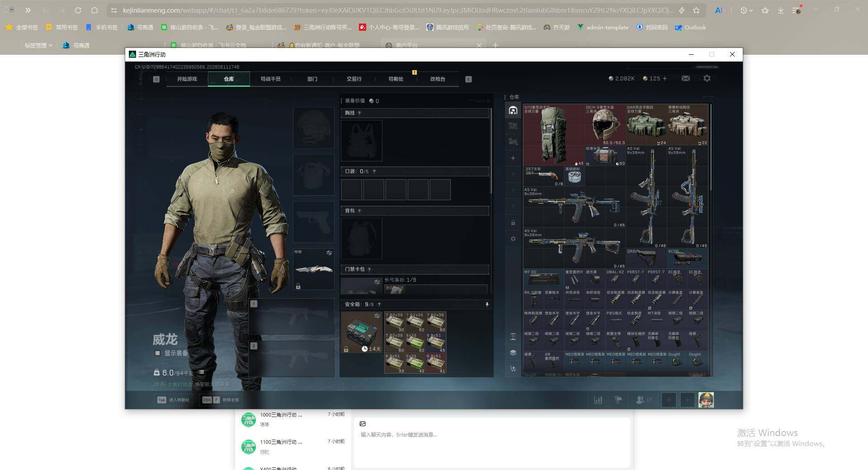
Task: Click the player avatar in bottom bar
Action: pos(706,400)
